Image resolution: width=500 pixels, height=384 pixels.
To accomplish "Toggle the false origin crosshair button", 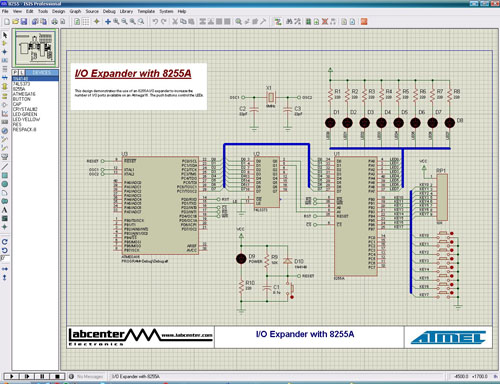I will coord(97,22).
